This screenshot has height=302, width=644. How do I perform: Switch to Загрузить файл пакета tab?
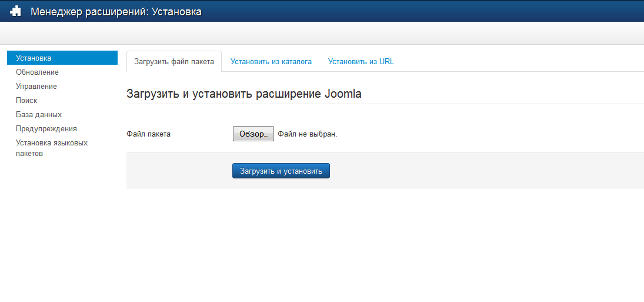174,62
